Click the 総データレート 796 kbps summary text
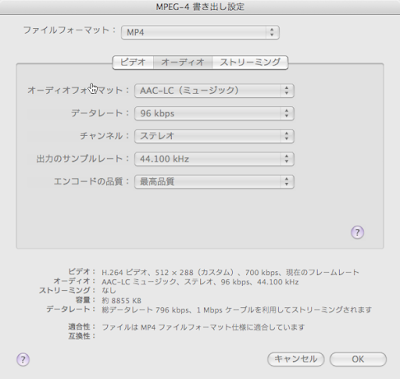Screen dimensions: 400x379 point(237,310)
